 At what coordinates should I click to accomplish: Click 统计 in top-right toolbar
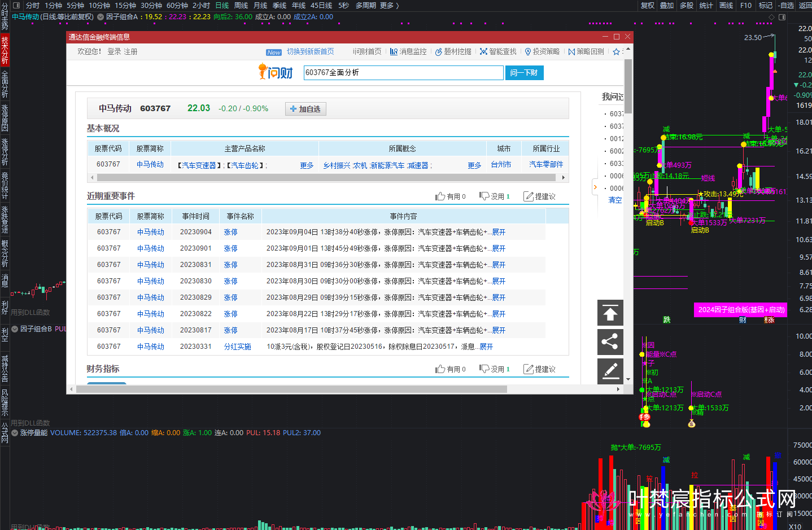(706, 5)
